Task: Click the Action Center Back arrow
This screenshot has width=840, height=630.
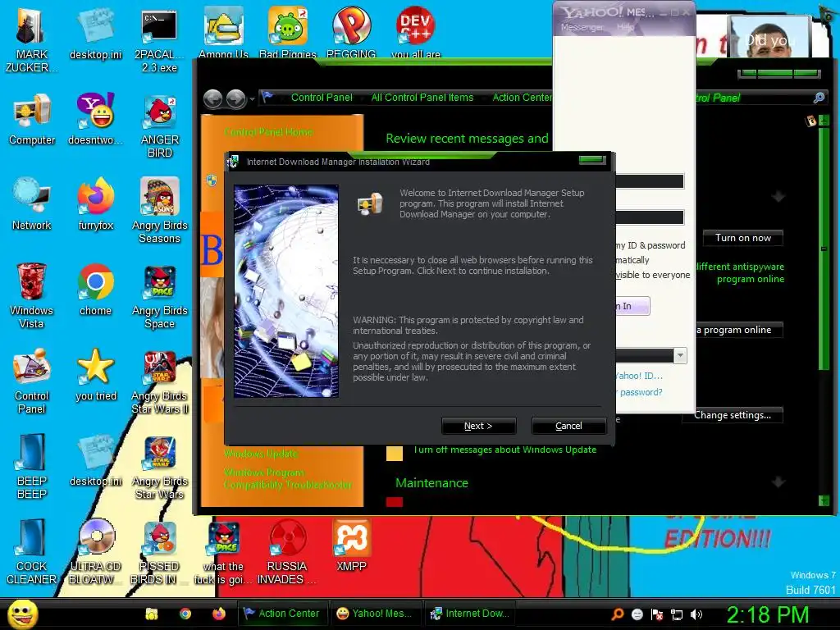Action: tap(213, 98)
